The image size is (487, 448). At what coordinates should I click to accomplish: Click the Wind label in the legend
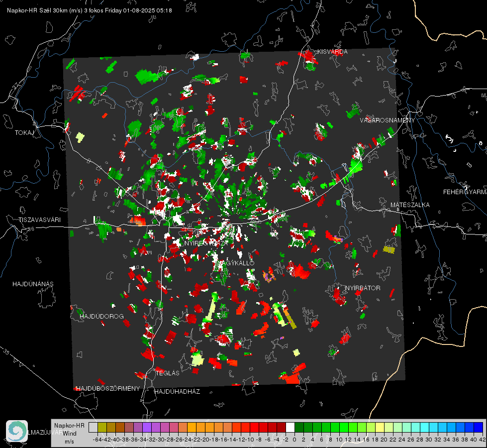click(x=70, y=434)
